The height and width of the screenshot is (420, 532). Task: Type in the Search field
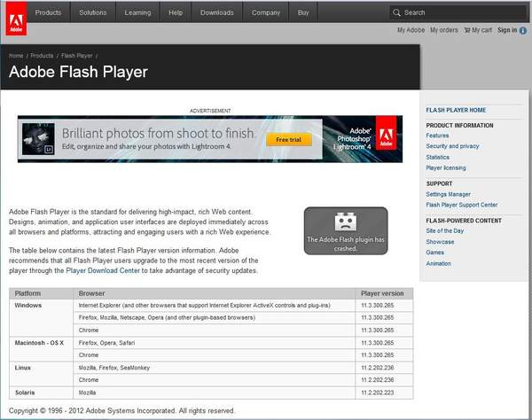point(461,12)
